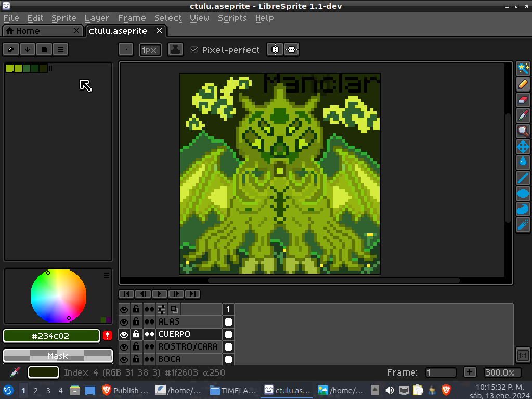Open the File menu
Screen dimensions: 532x399
pos(11,18)
